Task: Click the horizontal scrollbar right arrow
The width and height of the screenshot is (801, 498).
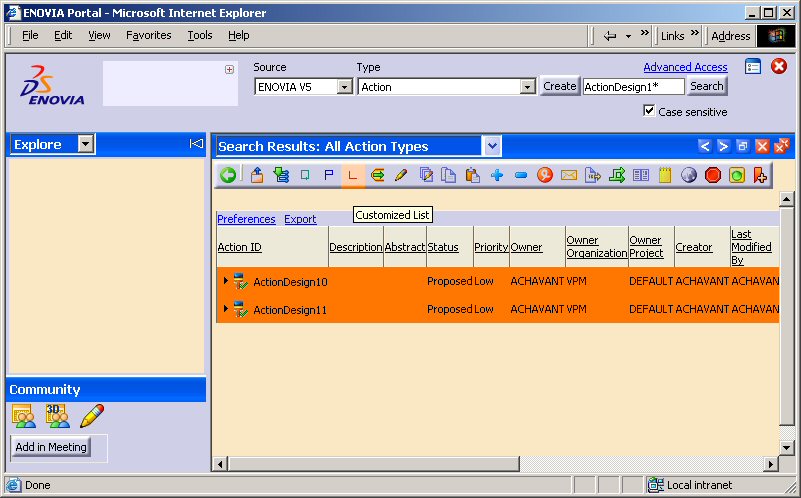Action: click(x=771, y=464)
